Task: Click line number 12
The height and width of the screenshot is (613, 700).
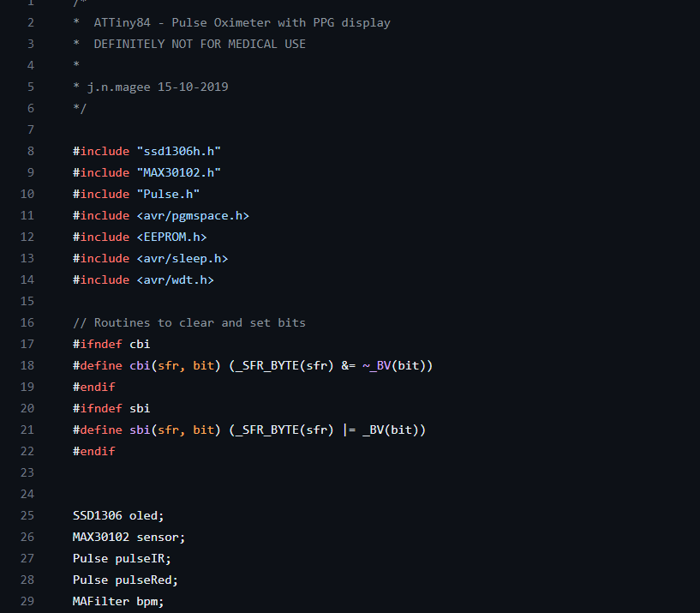Action: [x=27, y=237]
